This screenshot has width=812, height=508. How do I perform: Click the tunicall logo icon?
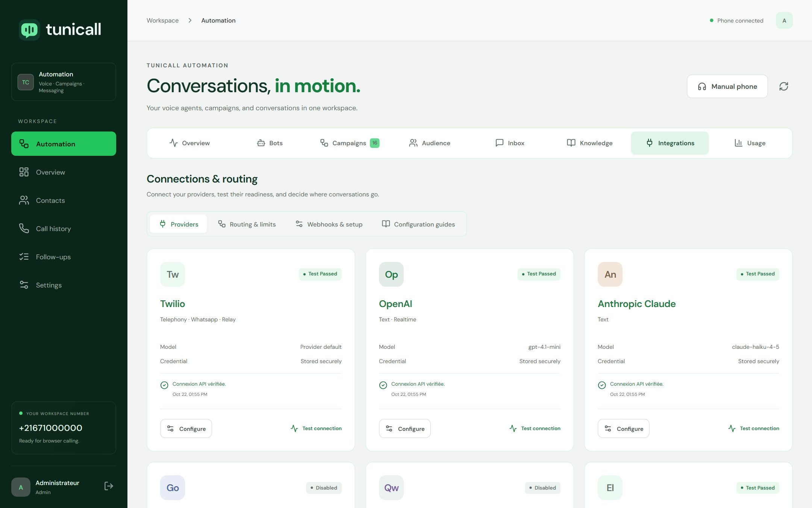29,29
